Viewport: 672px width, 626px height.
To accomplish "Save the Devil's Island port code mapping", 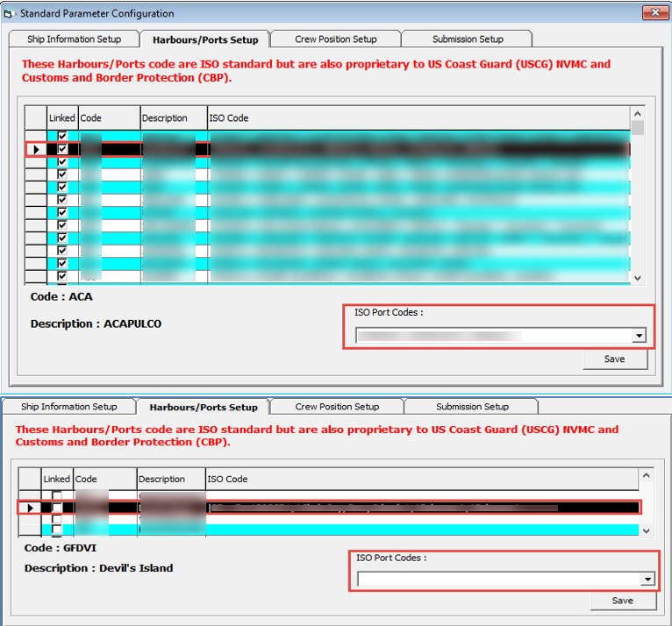I will point(623,601).
